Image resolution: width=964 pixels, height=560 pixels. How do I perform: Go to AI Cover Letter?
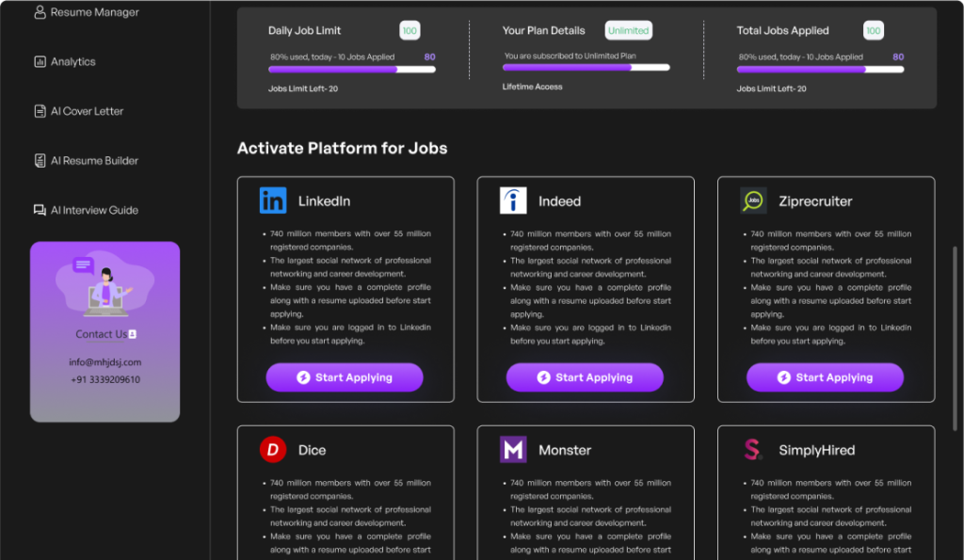(x=79, y=111)
